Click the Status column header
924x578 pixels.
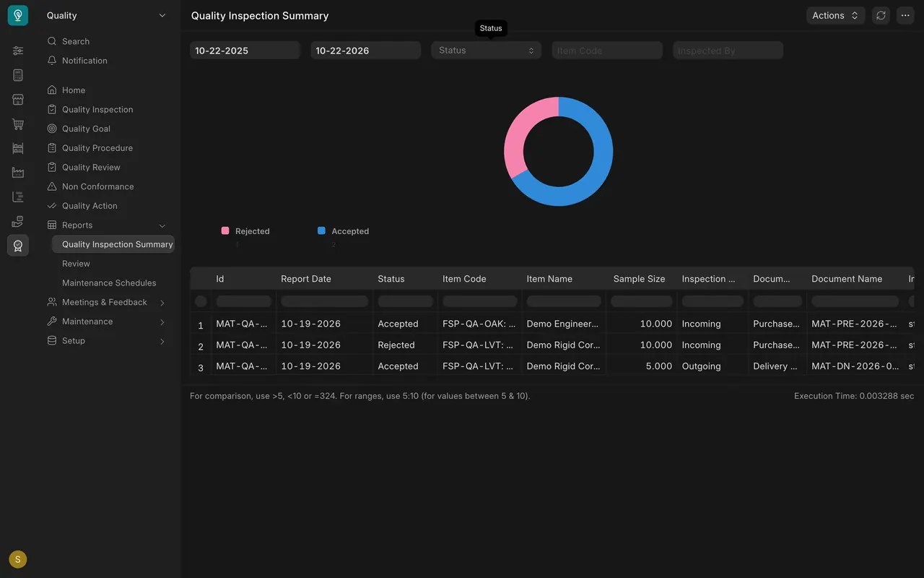tap(391, 279)
